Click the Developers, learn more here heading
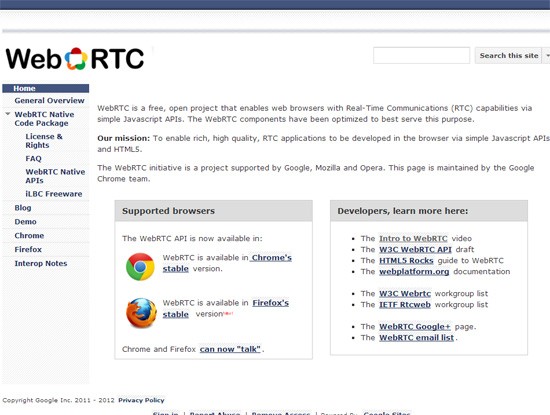This screenshot has height=415, width=550. pyautogui.click(x=403, y=211)
